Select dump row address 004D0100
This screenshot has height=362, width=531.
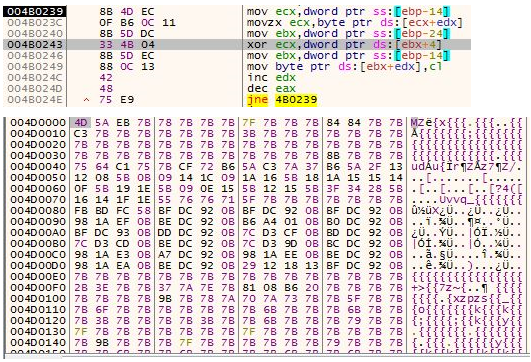[x=38, y=298]
